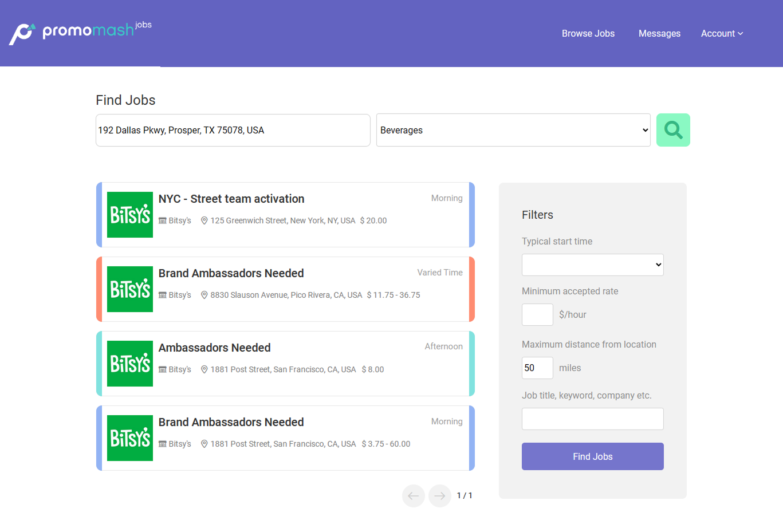Viewport: 783px width, 532px height.
Task: Open the Typical start time dropdown
Action: pyautogui.click(x=592, y=265)
